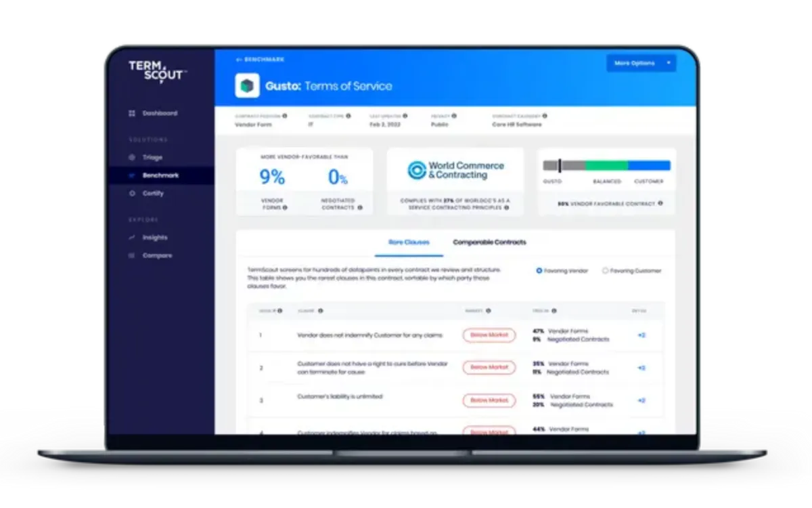Click the info icon after Vendor Favorable Contract
This screenshot has width=812, height=508.
click(660, 203)
